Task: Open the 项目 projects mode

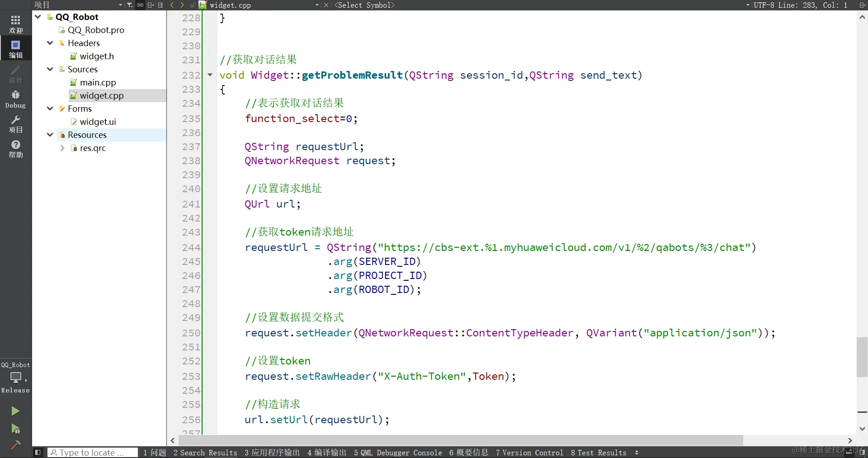Action: tap(16, 123)
